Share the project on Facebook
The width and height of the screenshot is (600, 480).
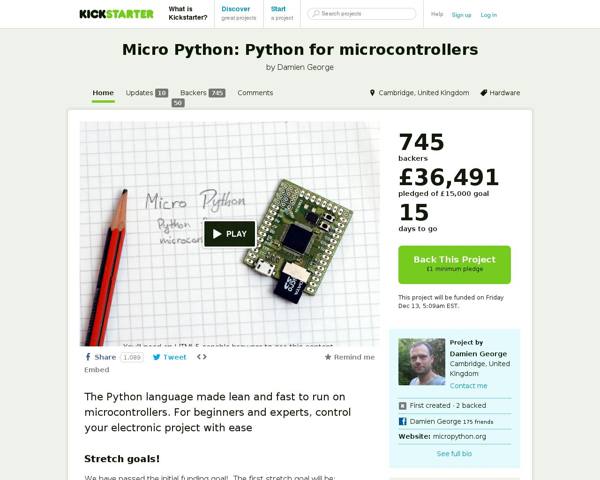tap(100, 357)
